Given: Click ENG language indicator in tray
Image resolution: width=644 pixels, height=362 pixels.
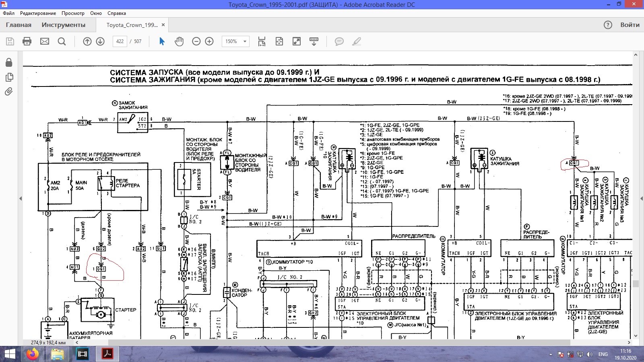Looking at the screenshot, I should click(603, 354).
